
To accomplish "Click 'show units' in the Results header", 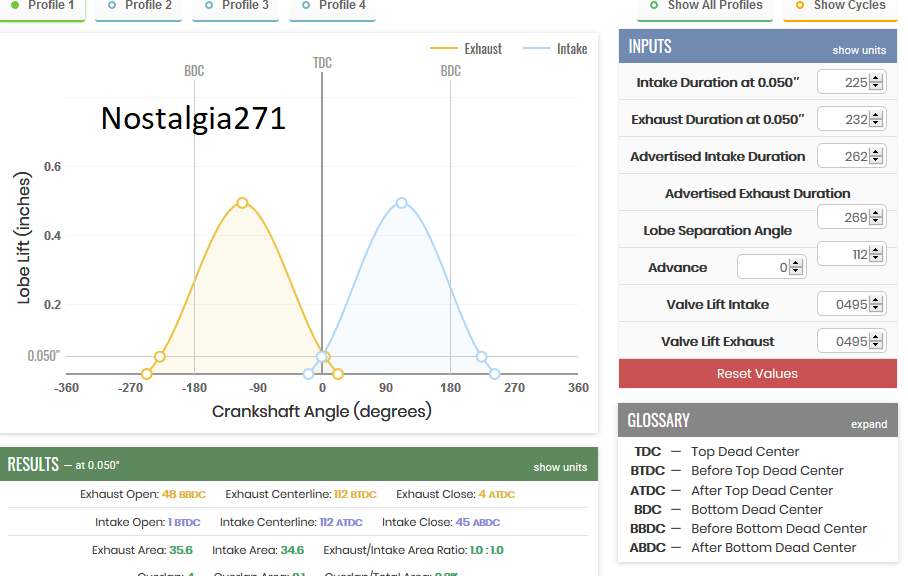I will [x=560, y=467].
